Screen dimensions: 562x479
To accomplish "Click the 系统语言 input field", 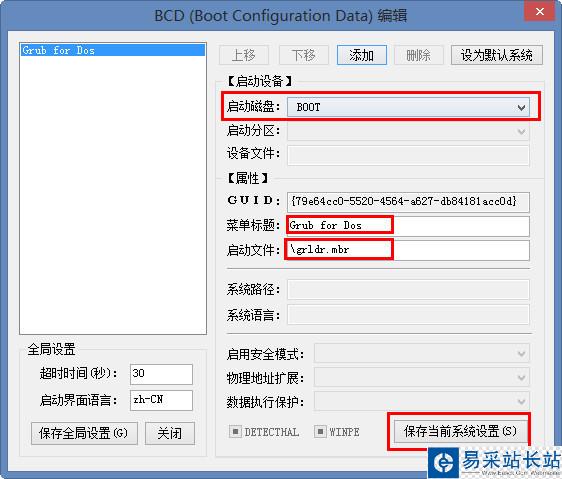I will pos(408,315).
